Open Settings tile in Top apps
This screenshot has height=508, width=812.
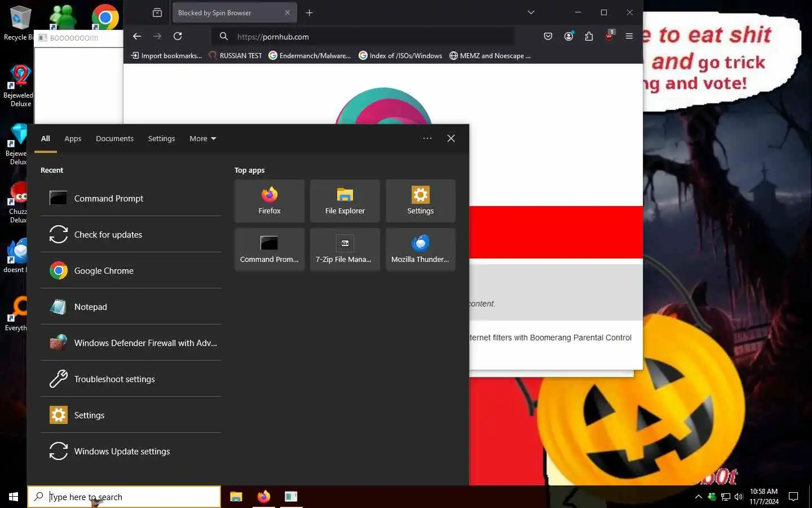[421, 201]
